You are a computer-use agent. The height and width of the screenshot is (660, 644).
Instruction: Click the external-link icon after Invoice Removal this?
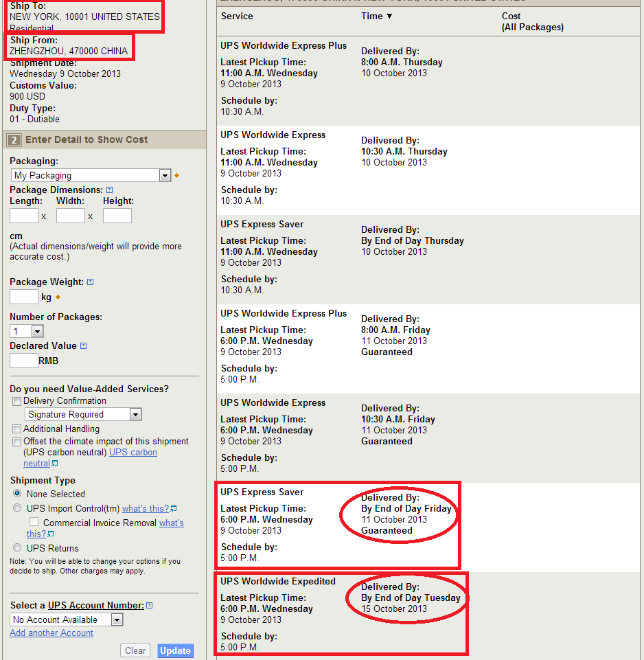pos(51,534)
